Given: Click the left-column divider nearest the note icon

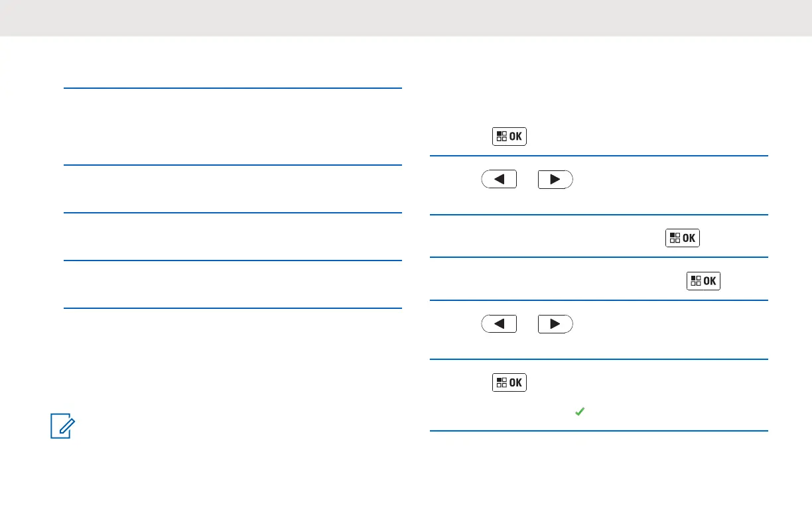Looking at the screenshot, I should coord(233,308).
